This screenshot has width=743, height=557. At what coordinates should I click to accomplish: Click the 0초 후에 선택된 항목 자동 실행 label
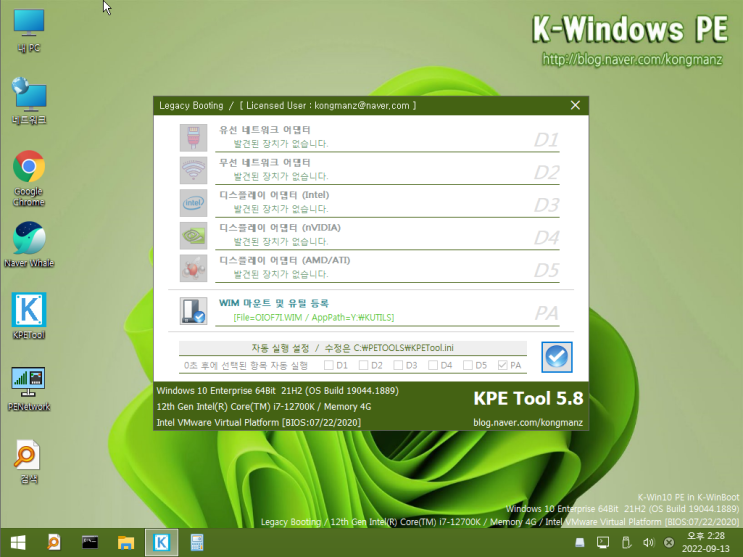[245, 365]
